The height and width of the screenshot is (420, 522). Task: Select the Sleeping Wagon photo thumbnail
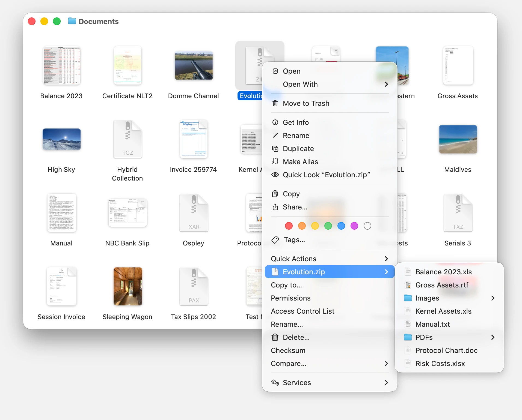tap(128, 286)
